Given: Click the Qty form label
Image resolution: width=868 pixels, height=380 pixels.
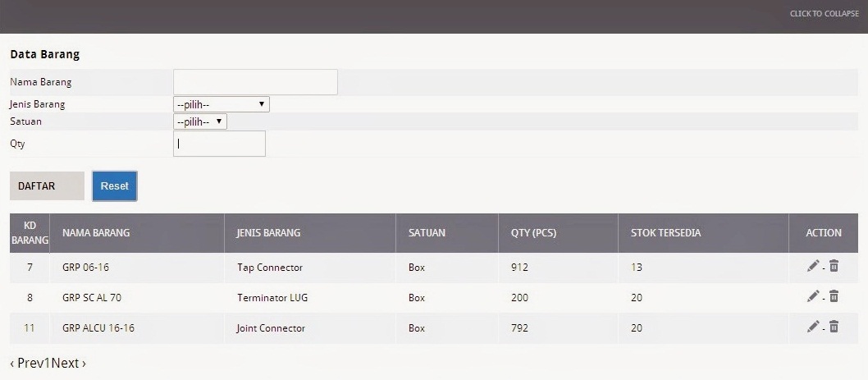Looking at the screenshot, I should pos(17,144).
